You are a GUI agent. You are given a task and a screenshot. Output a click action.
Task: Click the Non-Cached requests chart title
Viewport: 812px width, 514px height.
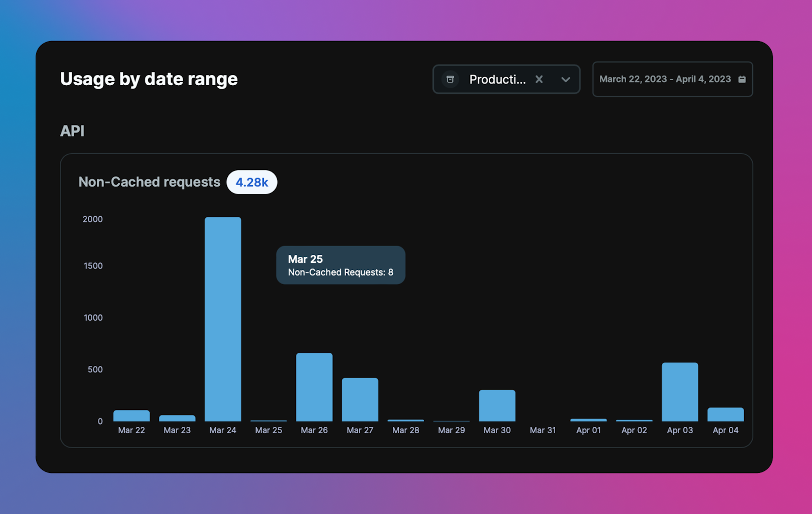tap(149, 182)
